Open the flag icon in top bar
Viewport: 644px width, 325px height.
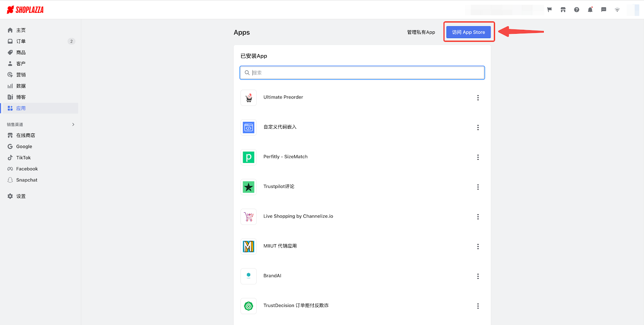[x=549, y=10]
